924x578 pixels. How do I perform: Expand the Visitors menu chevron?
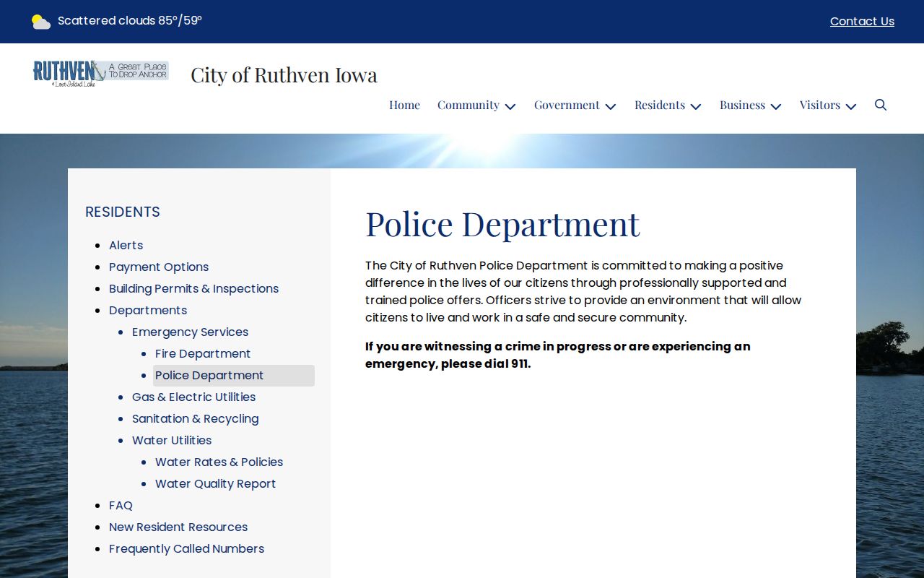coord(851,106)
